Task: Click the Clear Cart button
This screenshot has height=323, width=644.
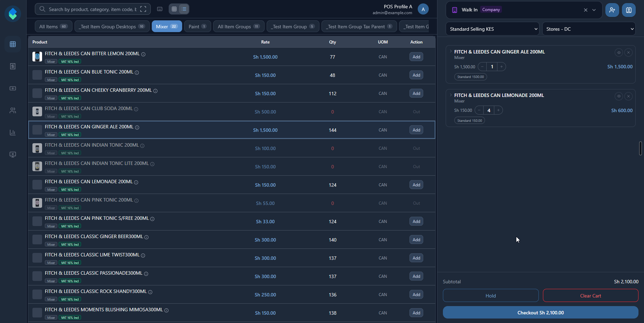Action: point(591,296)
